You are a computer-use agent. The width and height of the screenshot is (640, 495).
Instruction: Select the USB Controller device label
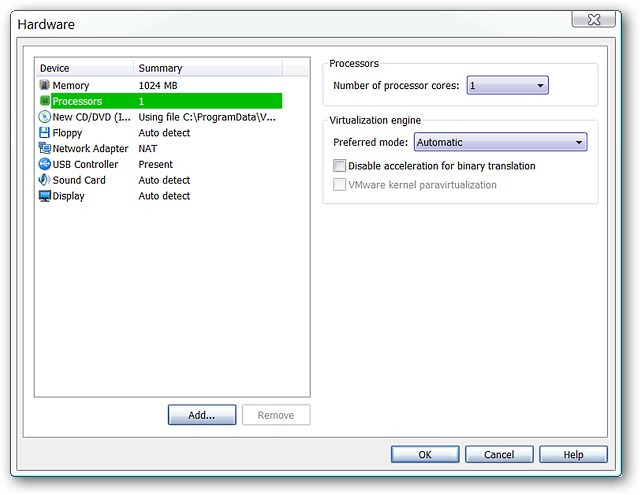click(85, 164)
